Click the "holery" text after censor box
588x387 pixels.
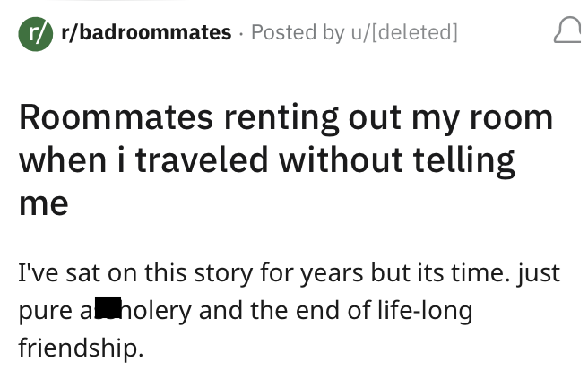point(157,311)
